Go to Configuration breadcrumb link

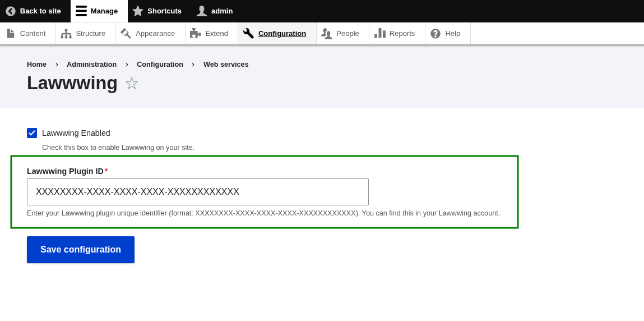(x=160, y=65)
